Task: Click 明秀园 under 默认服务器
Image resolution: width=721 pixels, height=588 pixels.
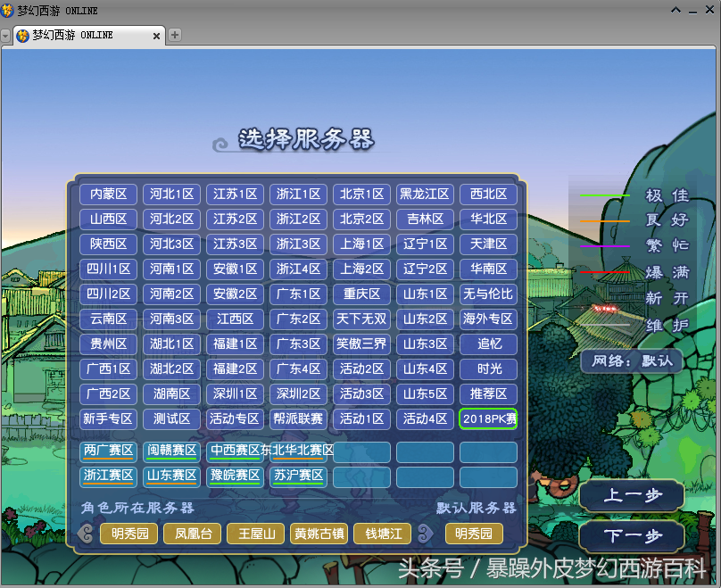Action: coord(474,534)
